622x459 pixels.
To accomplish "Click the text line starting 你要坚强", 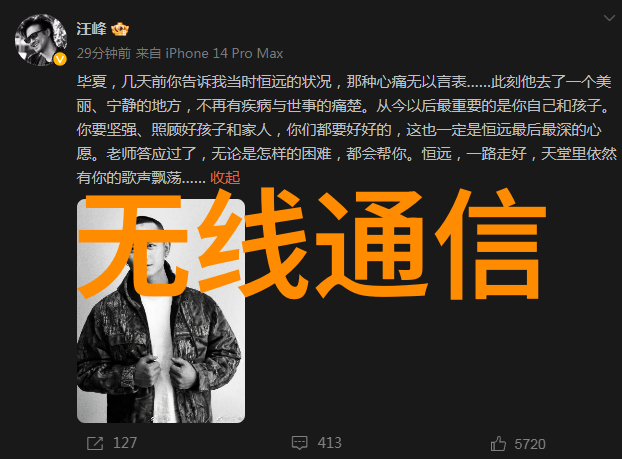I will 339,130.
